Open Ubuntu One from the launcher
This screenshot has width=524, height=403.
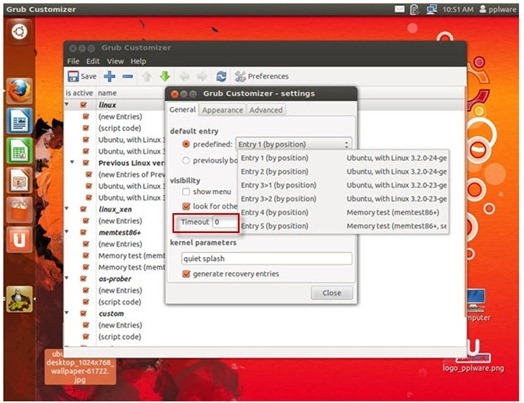click(19, 240)
